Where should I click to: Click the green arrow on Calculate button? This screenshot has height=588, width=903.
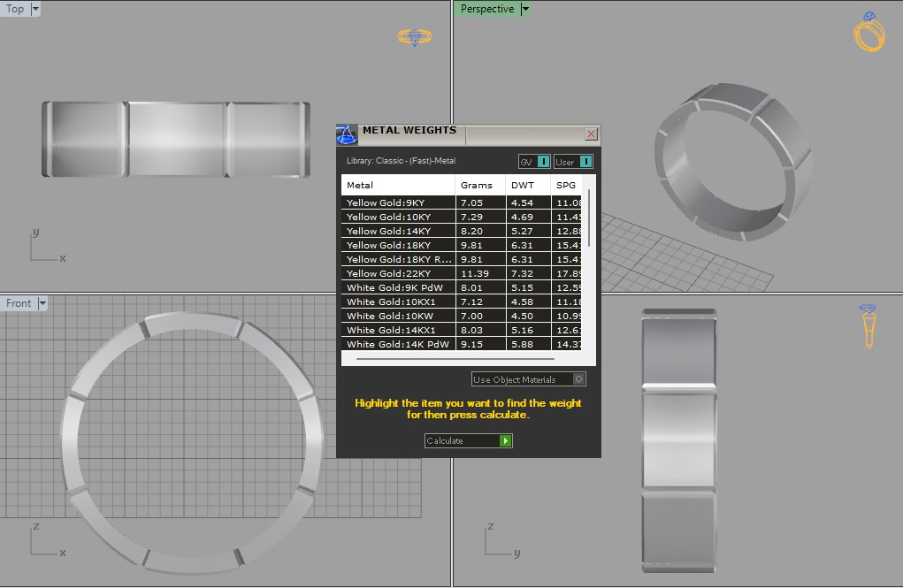pyautogui.click(x=506, y=440)
